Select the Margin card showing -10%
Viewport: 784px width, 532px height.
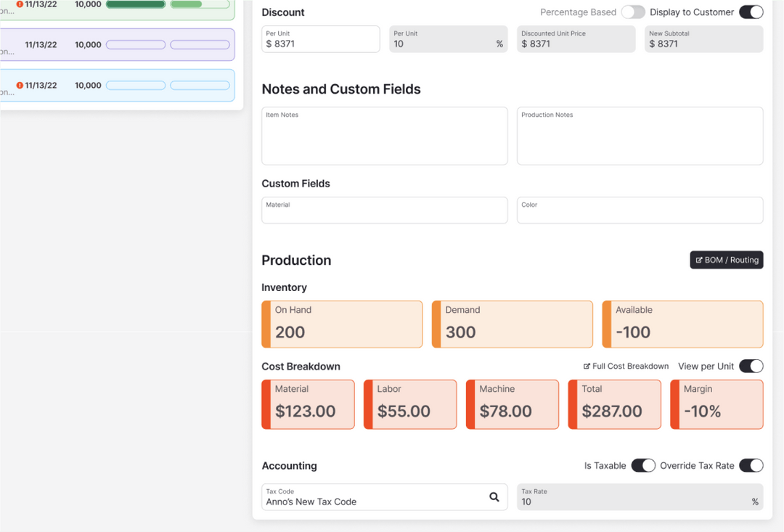point(716,404)
